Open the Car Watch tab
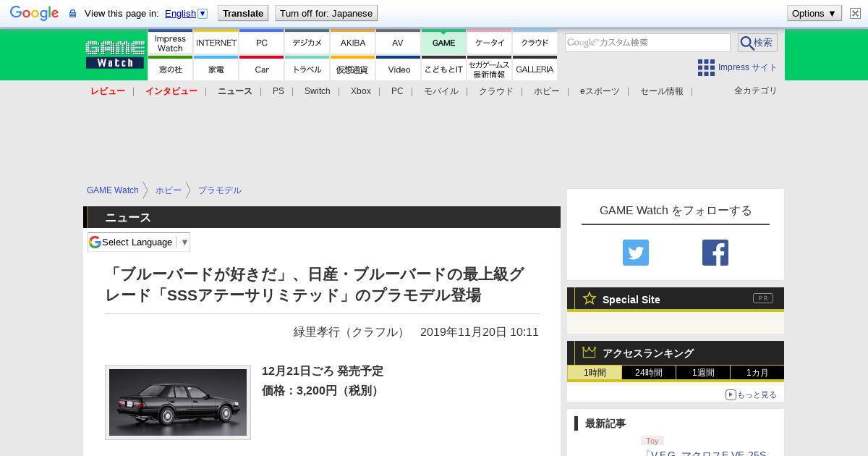Viewport: 868px width, 456px height. tap(262, 69)
